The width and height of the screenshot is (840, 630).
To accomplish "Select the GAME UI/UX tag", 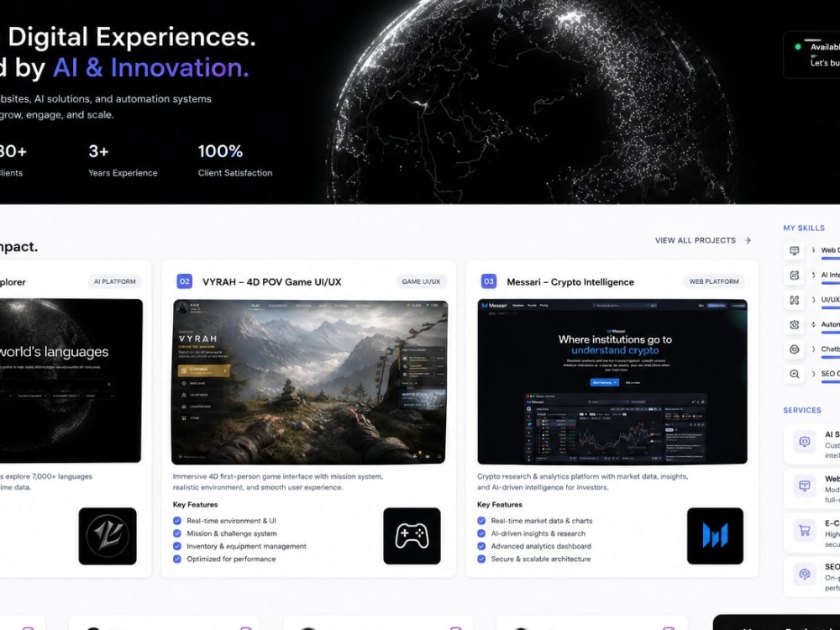I will [421, 281].
